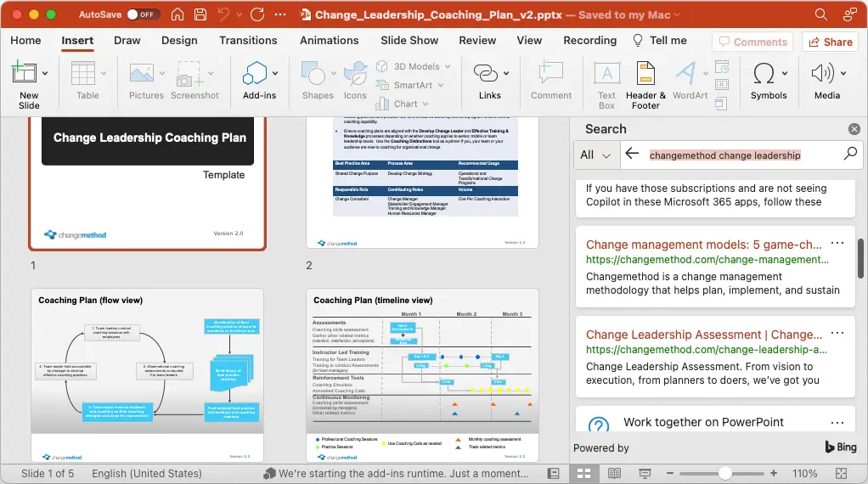868x484 pixels.
Task: Open the Change Leadership Assessment link
Action: tap(703, 335)
